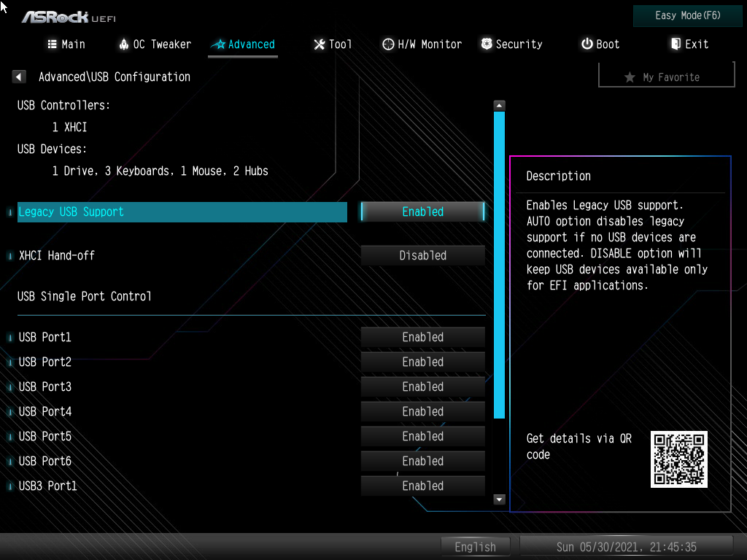Click the scrollbar down arrow
The width and height of the screenshot is (747, 560).
click(499, 499)
